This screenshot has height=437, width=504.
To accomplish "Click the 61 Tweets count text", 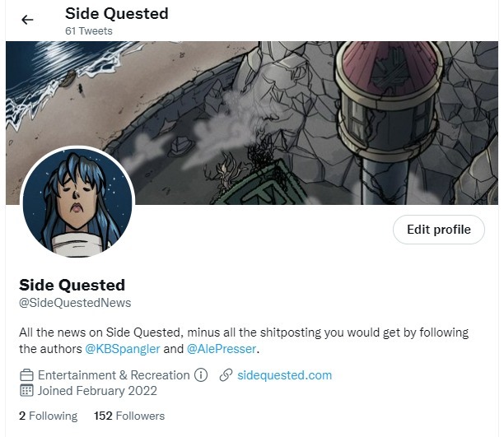I will (x=89, y=31).
